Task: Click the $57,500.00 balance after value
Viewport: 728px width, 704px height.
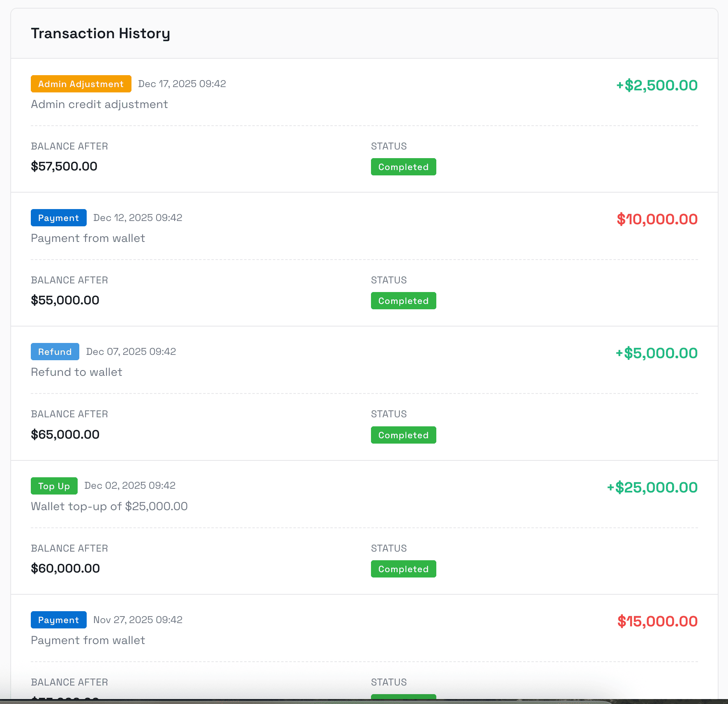Action: (x=64, y=166)
